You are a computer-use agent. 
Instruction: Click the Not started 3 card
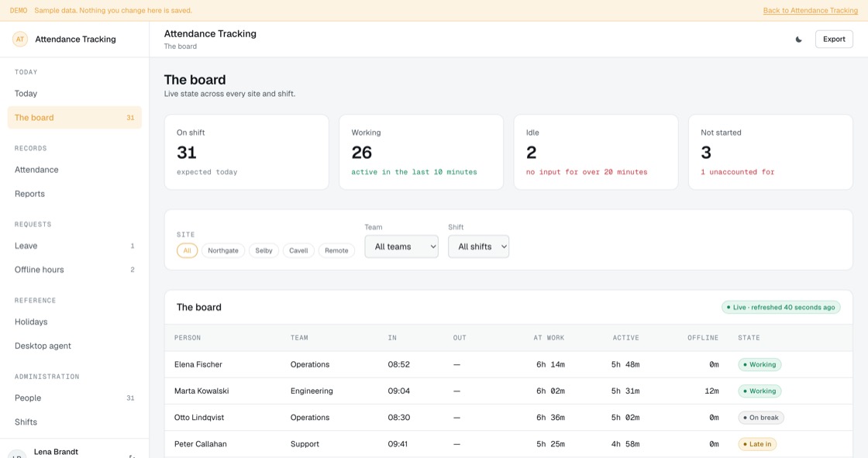coord(770,153)
